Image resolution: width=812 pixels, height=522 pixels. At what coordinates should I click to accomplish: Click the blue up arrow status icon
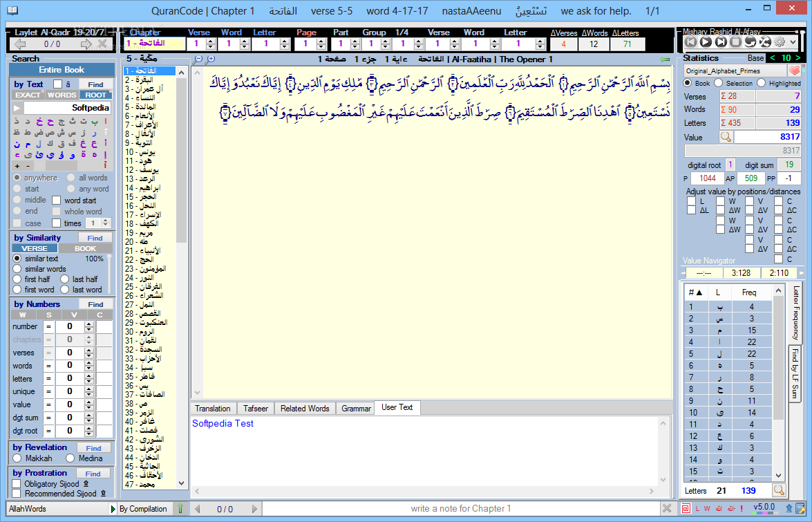789,509
